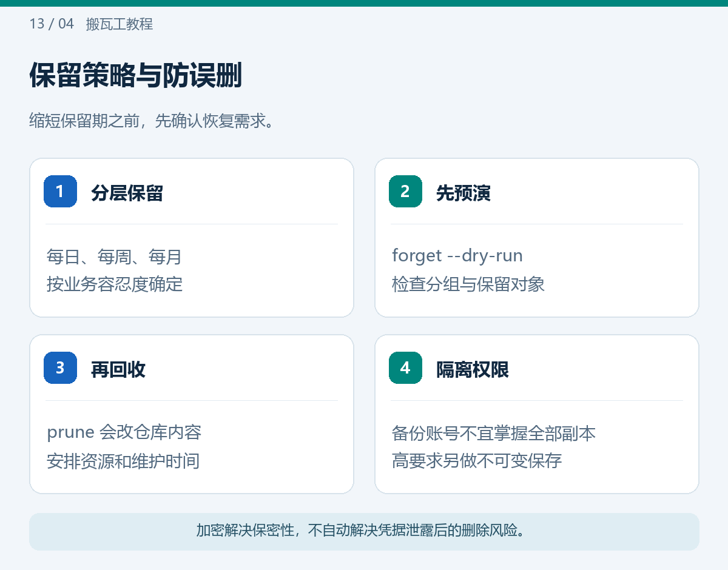Click card heading 先预演
The width and height of the screenshot is (728, 570).
coord(463,193)
